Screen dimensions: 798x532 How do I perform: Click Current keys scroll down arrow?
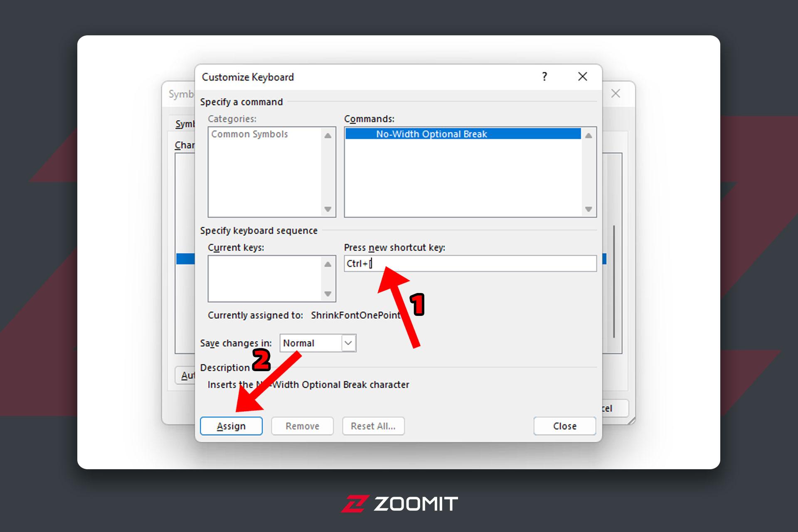coord(328,294)
